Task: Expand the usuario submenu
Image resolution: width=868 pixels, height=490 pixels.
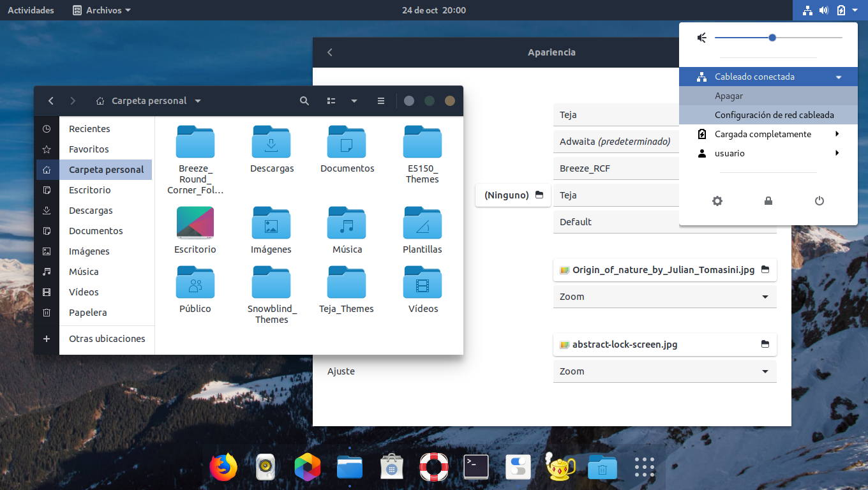Action: (x=837, y=153)
